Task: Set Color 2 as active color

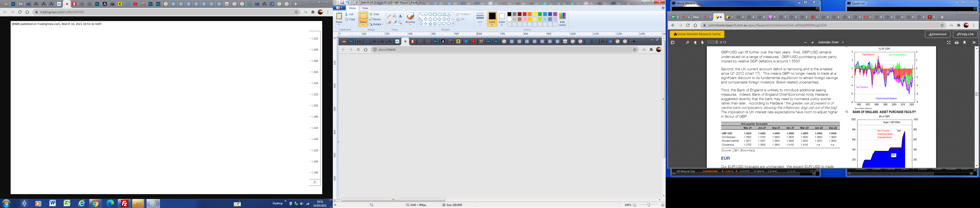Action: click(502, 19)
